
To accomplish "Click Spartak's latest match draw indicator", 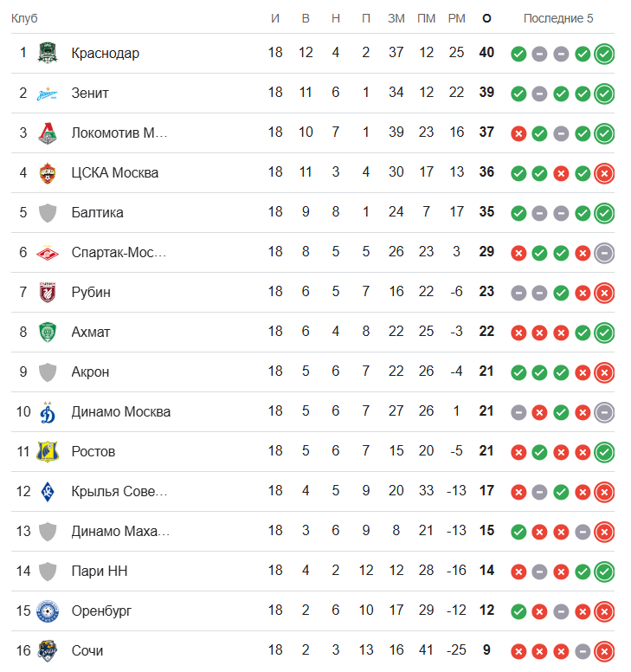I will coord(604,253).
